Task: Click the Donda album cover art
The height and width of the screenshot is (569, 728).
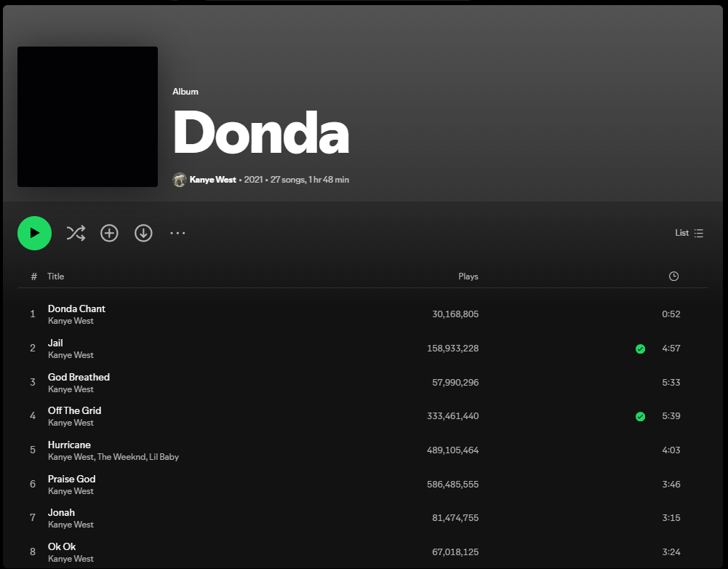Action: point(88,116)
